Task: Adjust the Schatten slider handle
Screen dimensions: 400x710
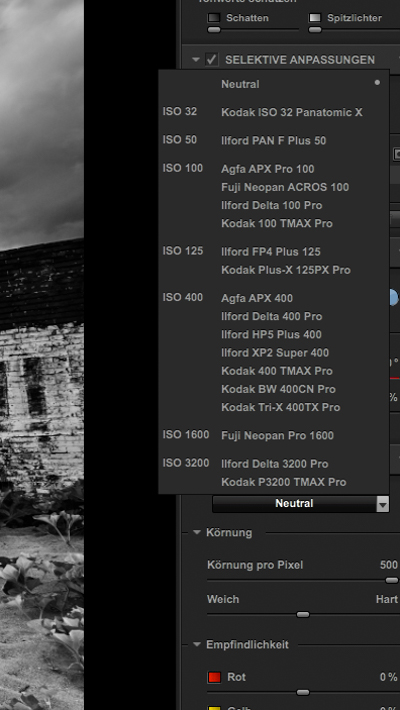Action: pyautogui.click(x=214, y=30)
